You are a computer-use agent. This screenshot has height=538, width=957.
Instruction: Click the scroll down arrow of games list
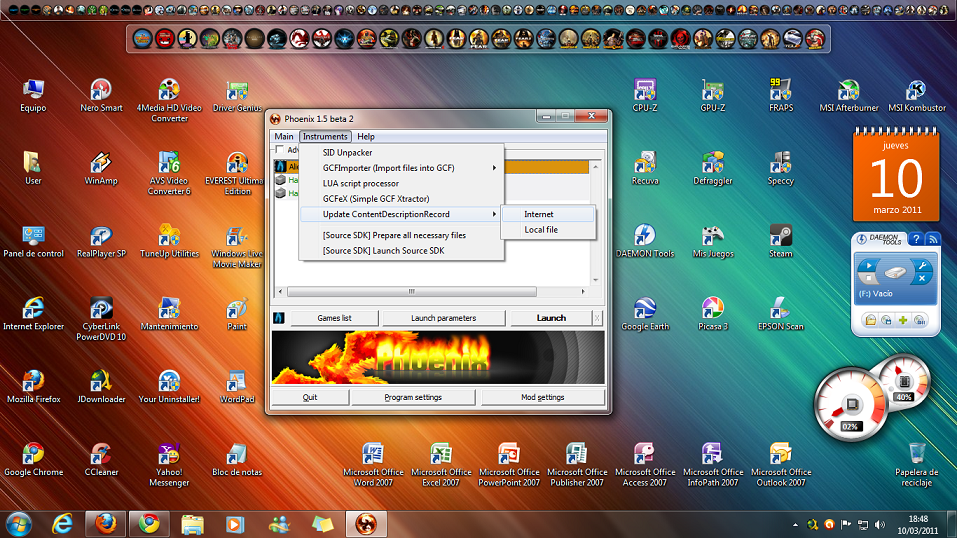click(x=596, y=280)
